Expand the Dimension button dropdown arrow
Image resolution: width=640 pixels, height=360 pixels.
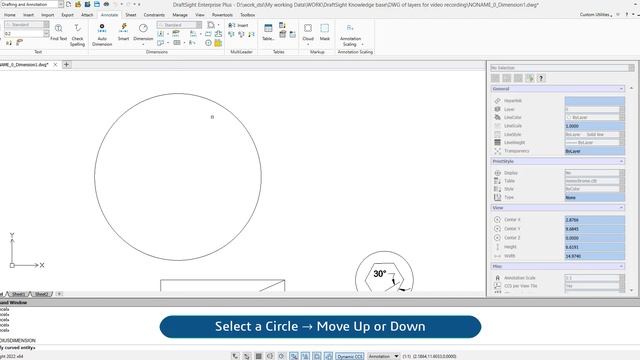click(x=143, y=44)
